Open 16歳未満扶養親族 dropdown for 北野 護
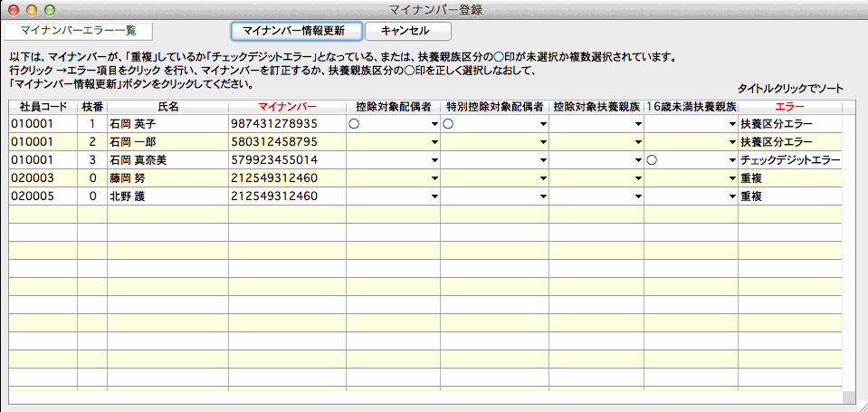Viewport: 868px width, 412px height. pos(731,196)
